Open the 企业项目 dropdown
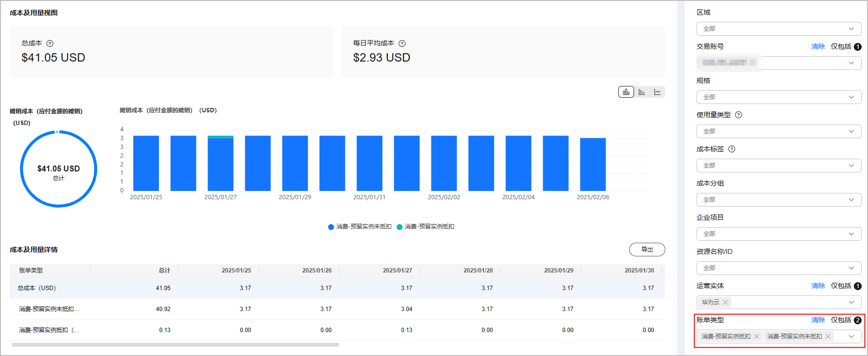The image size is (868, 356). point(779,234)
